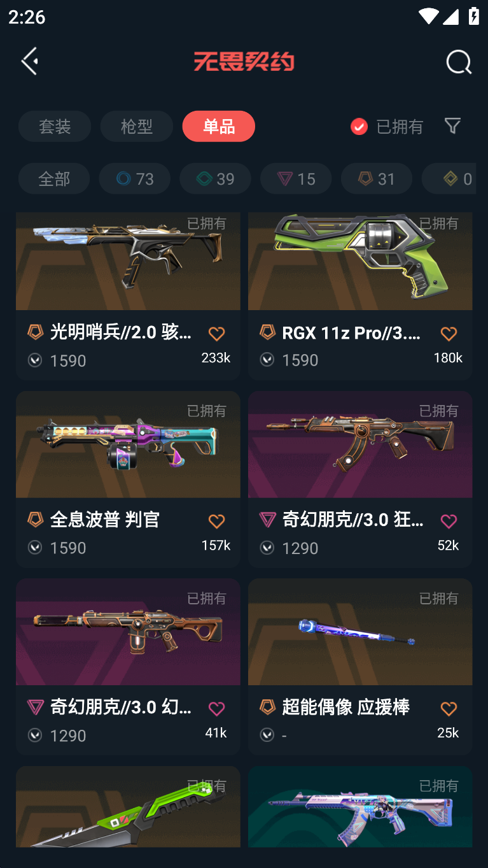Tap heart on 奇幻朋克//3.0 狂 skin
The height and width of the screenshot is (868, 488).
[449, 521]
